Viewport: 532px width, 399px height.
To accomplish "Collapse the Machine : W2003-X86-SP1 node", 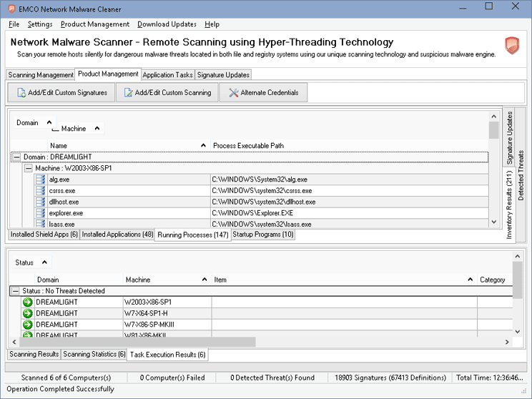I will (29, 168).
